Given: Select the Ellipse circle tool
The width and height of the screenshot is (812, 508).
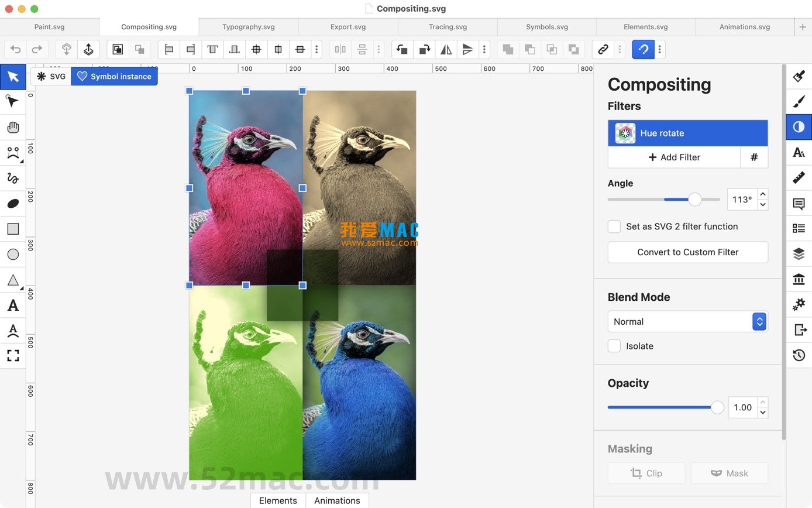Looking at the screenshot, I should tap(13, 254).
